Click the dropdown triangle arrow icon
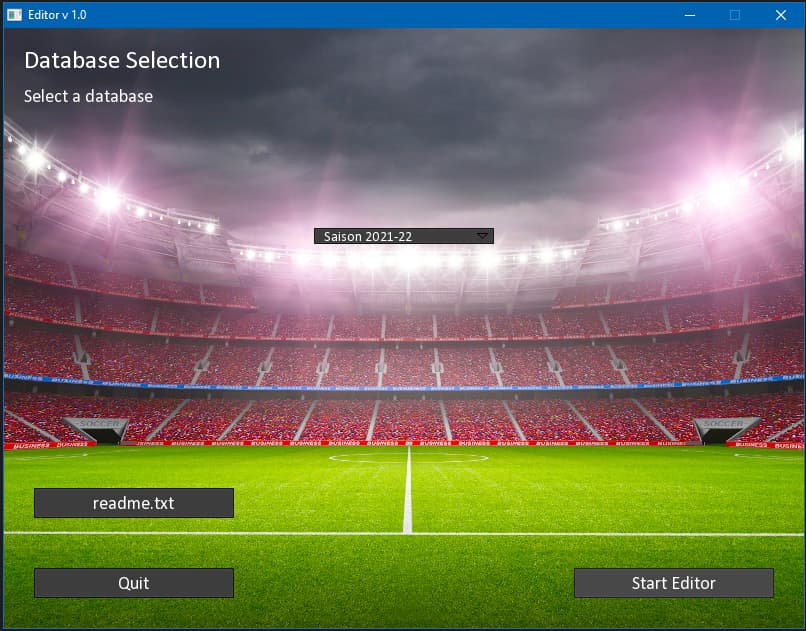This screenshot has width=806, height=631. [x=482, y=236]
